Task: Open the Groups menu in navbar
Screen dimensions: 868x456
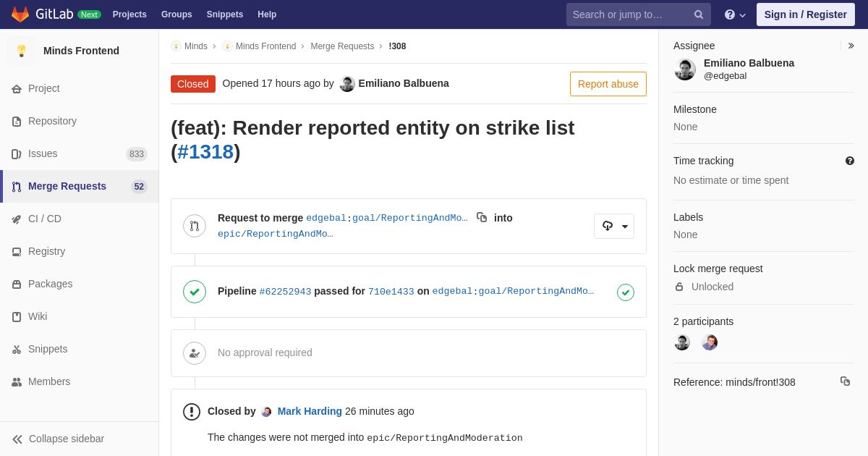Action: [x=176, y=14]
